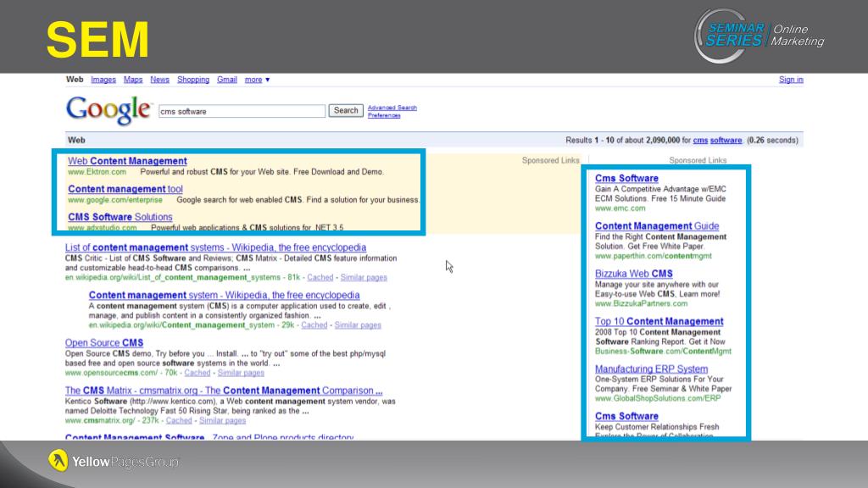Open Cached link for List of content management systems
Image resolution: width=868 pixels, height=488 pixels.
320,277
